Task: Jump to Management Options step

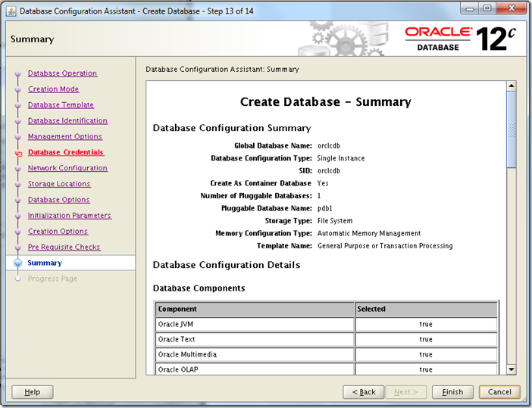Action: pos(64,137)
